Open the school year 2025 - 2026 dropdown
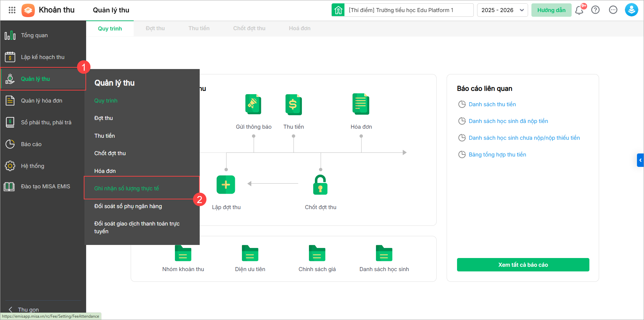Viewport: 644px width, 320px height. click(502, 10)
